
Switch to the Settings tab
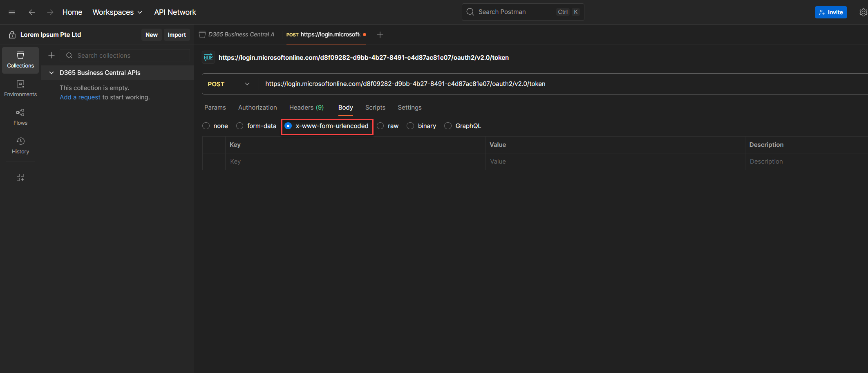pyautogui.click(x=409, y=108)
